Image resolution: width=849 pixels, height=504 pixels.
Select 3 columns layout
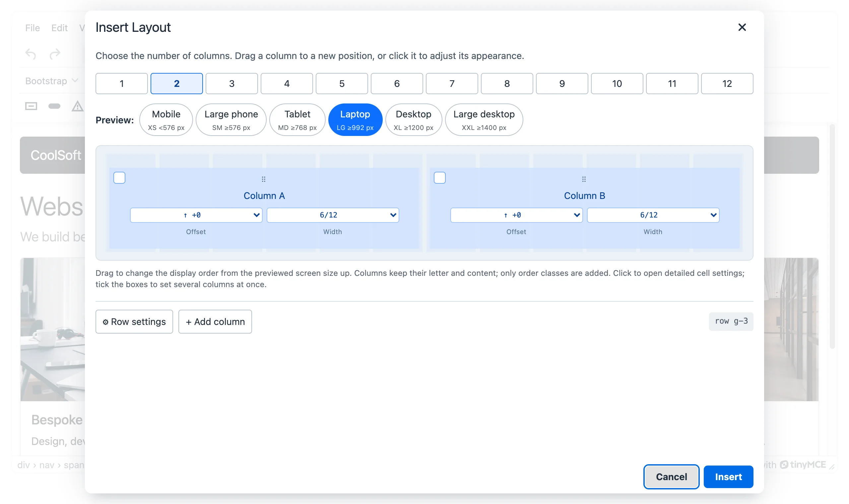click(231, 84)
